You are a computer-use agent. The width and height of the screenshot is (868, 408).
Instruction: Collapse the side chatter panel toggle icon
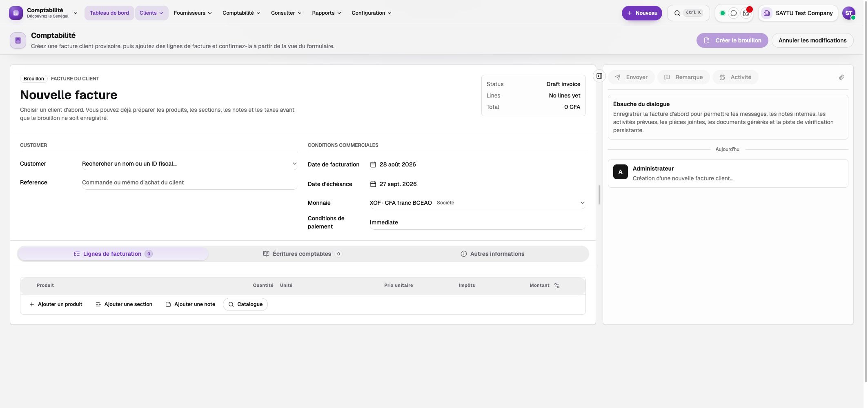point(599,76)
